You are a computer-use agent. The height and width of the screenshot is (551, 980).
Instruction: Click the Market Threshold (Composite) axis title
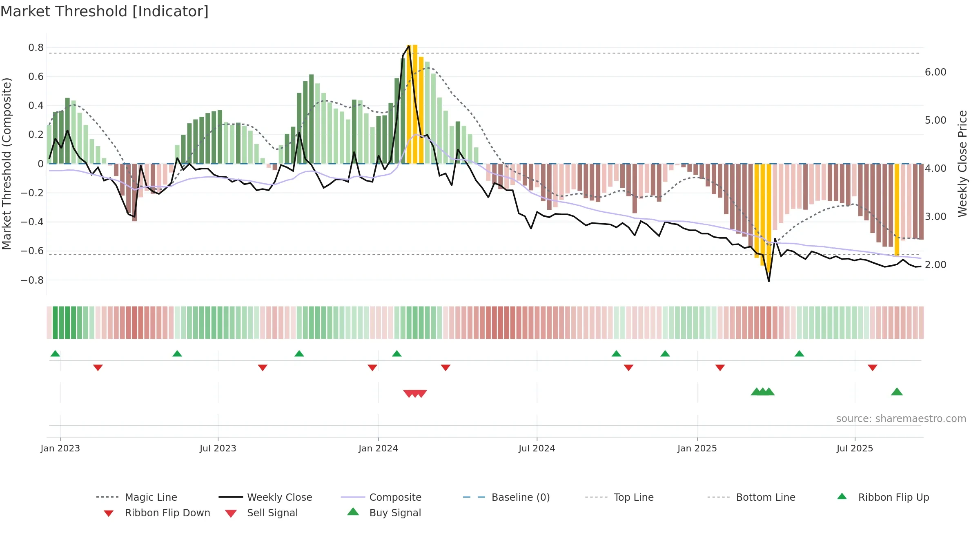click(x=7, y=164)
